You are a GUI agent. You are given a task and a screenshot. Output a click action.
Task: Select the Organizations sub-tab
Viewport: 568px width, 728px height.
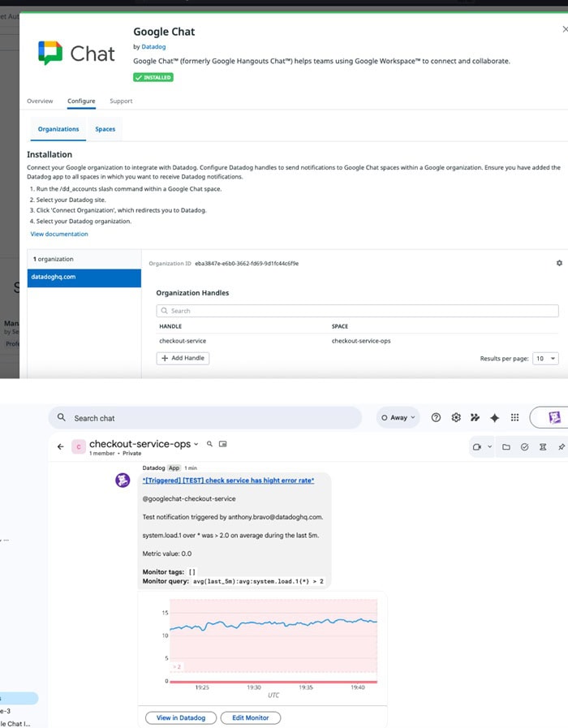(x=58, y=129)
